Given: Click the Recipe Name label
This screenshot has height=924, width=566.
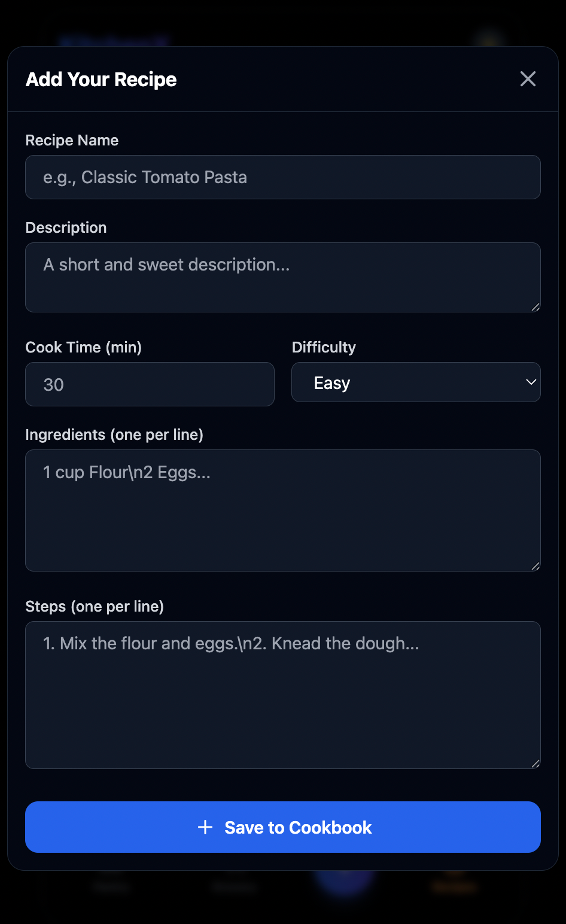Looking at the screenshot, I should pyautogui.click(x=72, y=140).
